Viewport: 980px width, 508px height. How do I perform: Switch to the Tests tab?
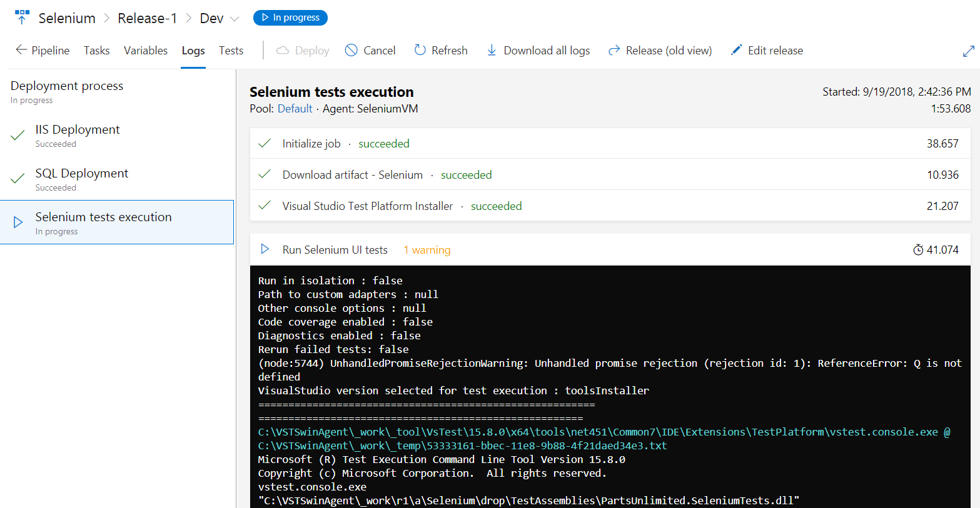231,51
